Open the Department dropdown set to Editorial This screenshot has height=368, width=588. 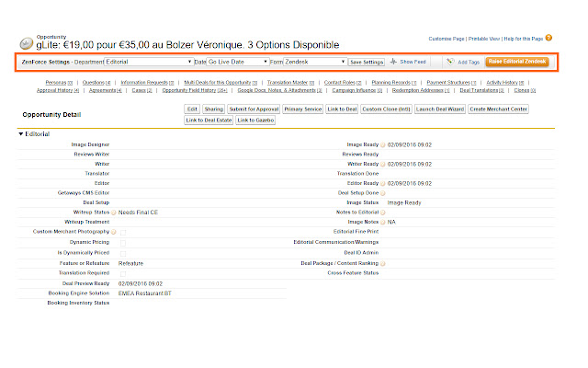pyautogui.click(x=149, y=62)
